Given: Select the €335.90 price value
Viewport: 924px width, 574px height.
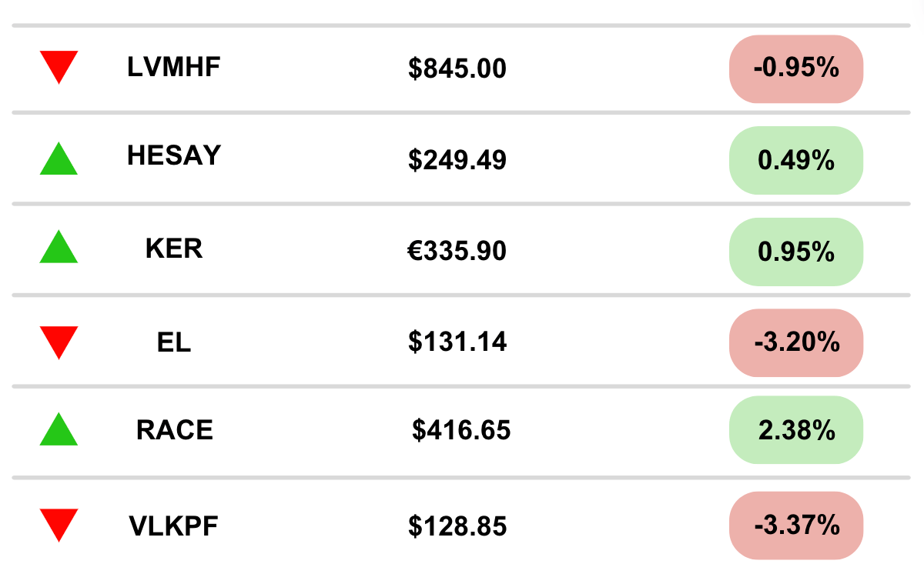Looking at the screenshot, I should click(x=457, y=251).
